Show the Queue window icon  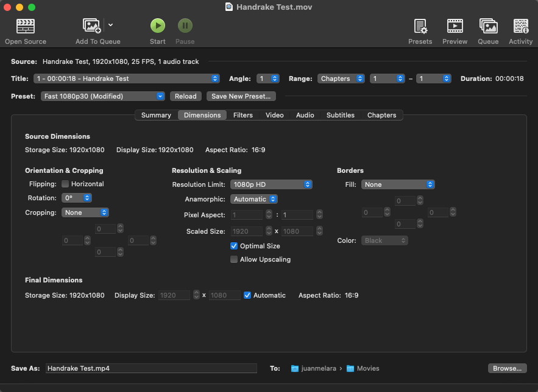coord(487,26)
